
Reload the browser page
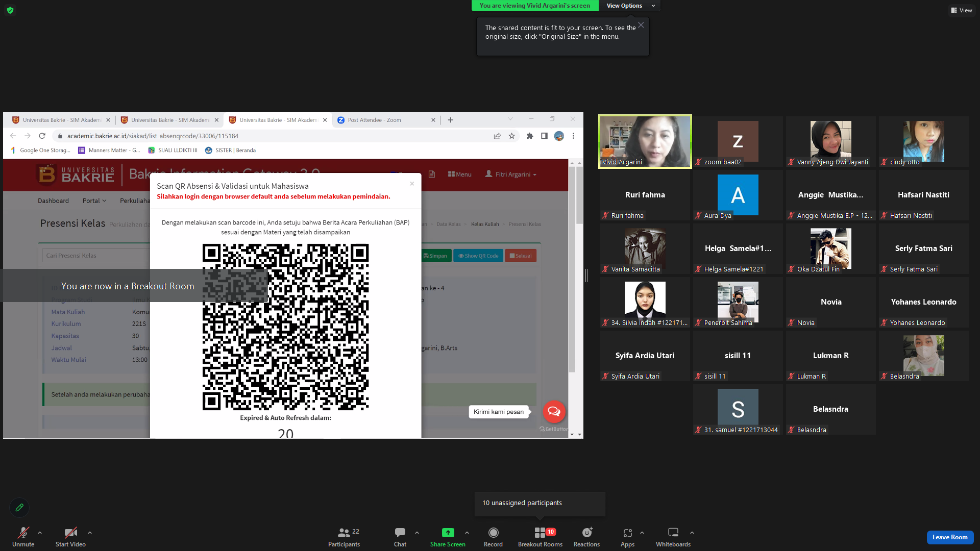coord(42,136)
